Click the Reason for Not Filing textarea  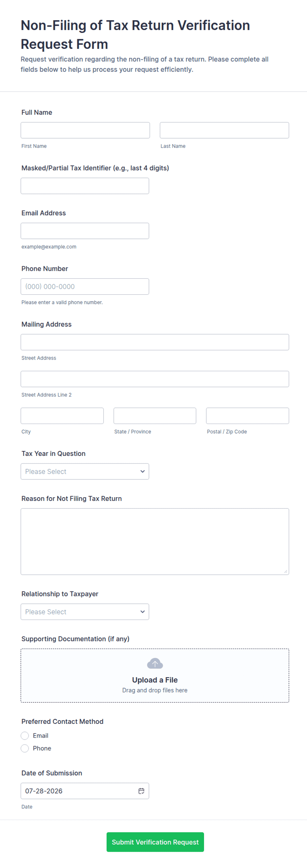[155, 541]
